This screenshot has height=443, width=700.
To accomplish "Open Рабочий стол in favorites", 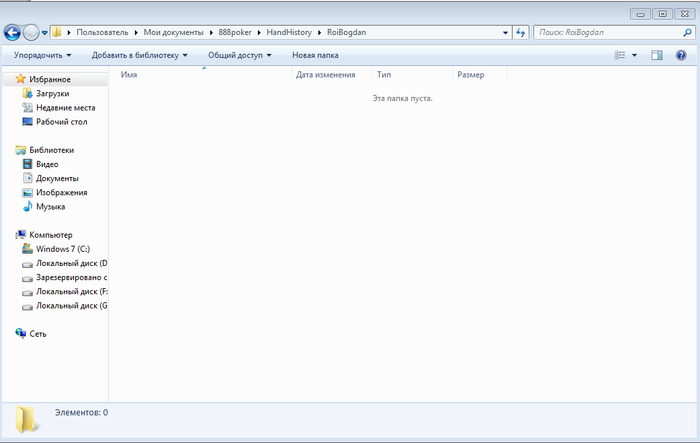I will pyautogui.click(x=62, y=122).
